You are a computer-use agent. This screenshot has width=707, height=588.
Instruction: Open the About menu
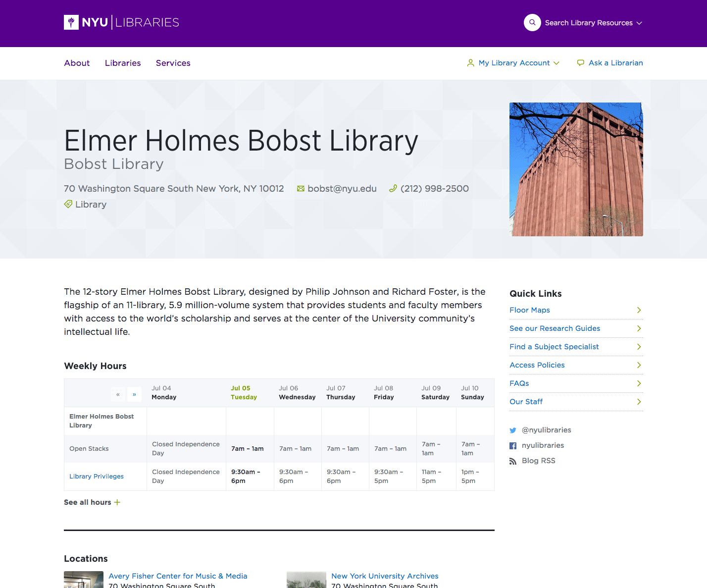[x=77, y=63]
